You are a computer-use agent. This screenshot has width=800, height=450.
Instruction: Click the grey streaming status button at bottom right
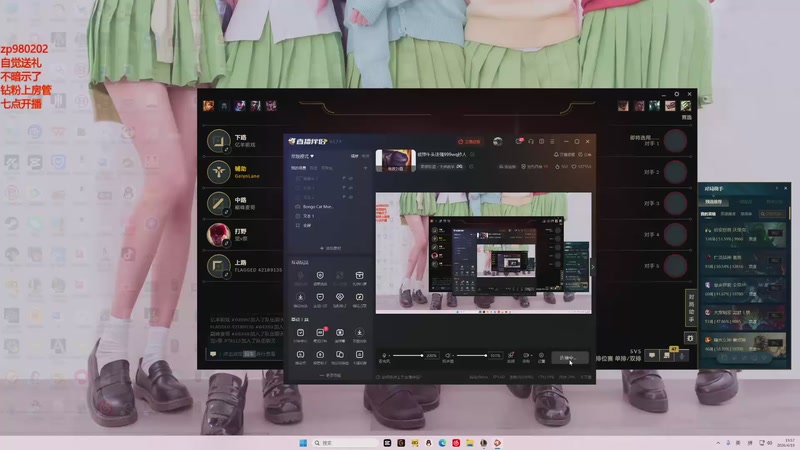coord(570,358)
